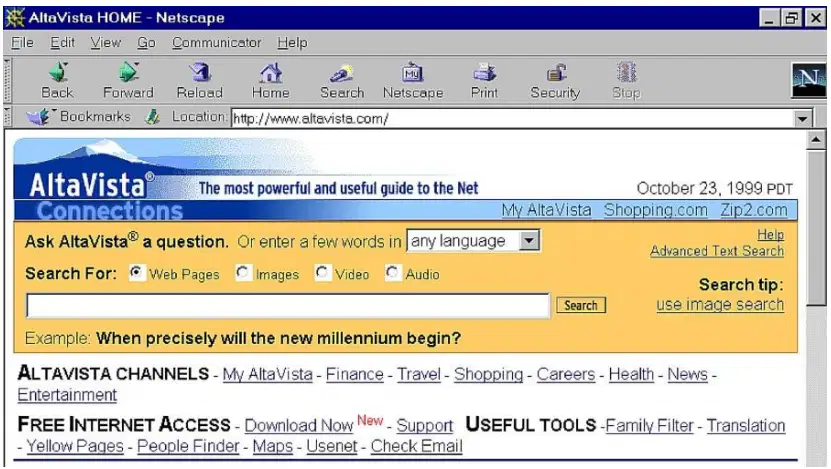Reload the page using the Reload icon

pyautogui.click(x=200, y=73)
